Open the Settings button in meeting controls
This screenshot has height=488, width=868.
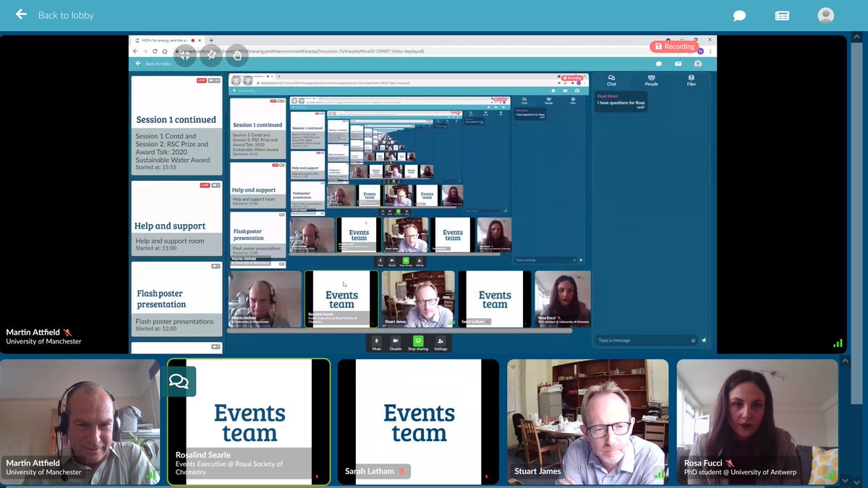[x=441, y=343]
